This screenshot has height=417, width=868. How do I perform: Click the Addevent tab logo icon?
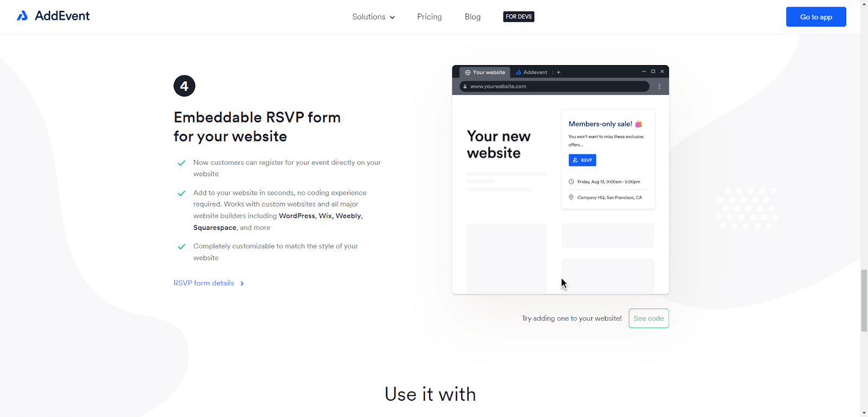519,72
